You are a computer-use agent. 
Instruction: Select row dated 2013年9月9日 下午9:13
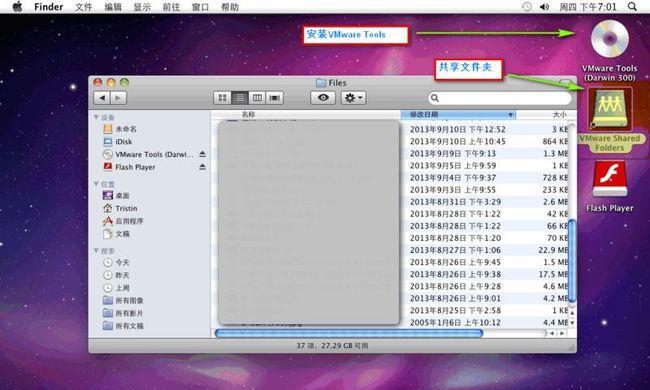(390, 153)
